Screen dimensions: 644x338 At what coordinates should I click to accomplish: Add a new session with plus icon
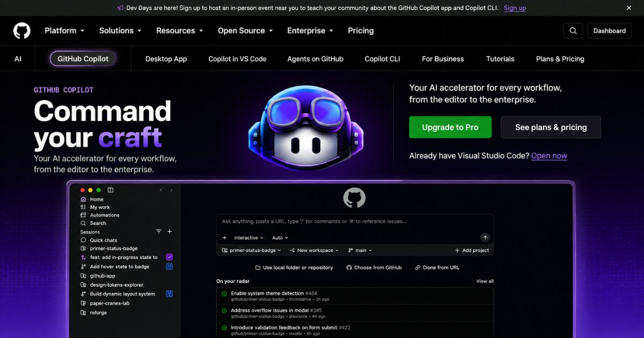click(170, 231)
